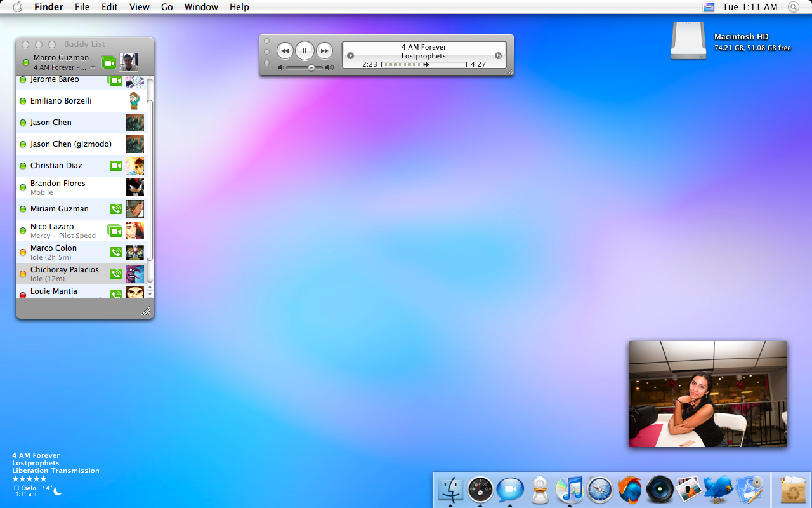The image size is (812, 508).
Task: Click Marco Guzman's own camera status icon
Action: (109, 62)
